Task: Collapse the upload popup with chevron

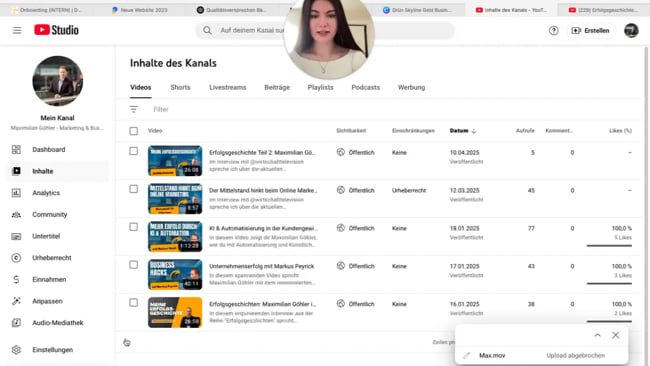Action: [x=597, y=335]
